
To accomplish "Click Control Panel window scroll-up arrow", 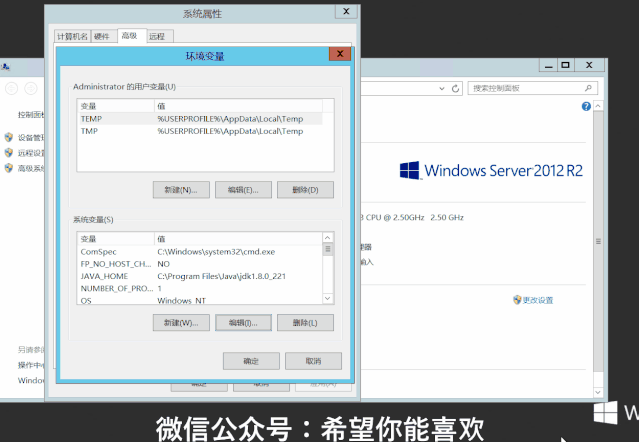I will coord(598,106).
